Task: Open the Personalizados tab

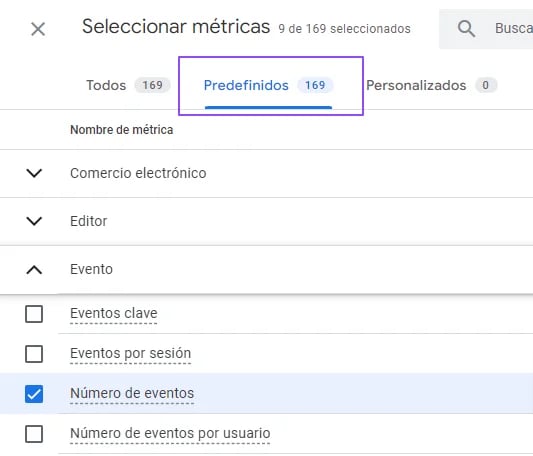Action: click(x=431, y=85)
